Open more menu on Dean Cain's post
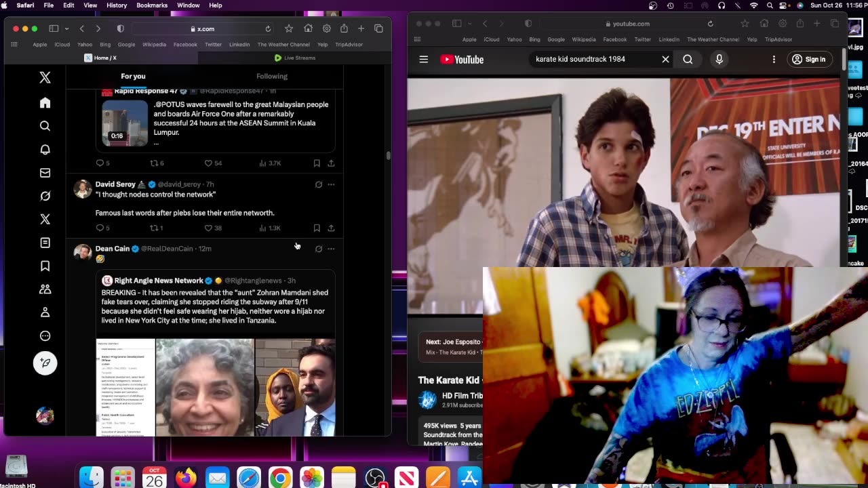The height and width of the screenshot is (488, 868). point(331,249)
